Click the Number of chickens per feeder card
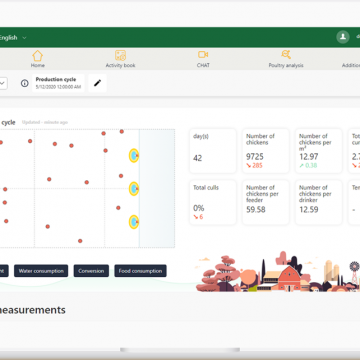 [266, 202]
